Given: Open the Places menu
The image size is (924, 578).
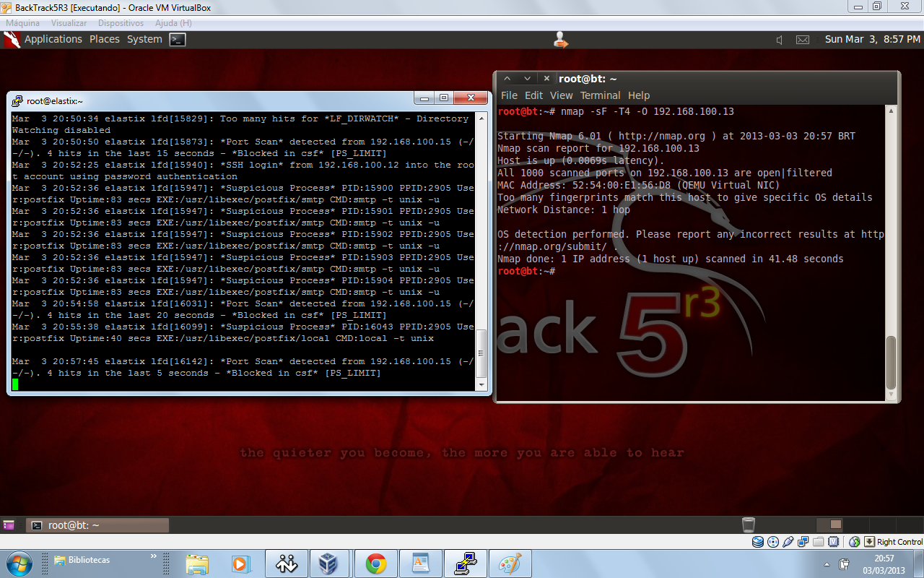Looking at the screenshot, I should click(x=105, y=40).
